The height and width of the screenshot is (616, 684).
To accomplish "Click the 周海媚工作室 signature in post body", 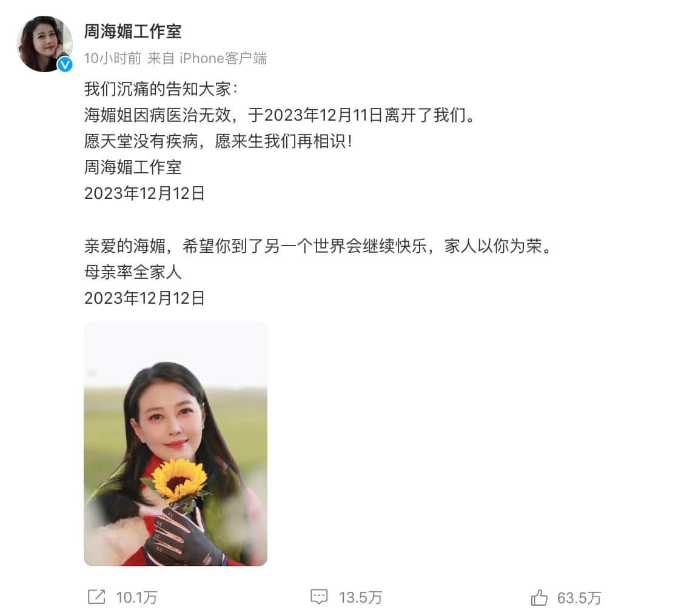I will pos(133,167).
